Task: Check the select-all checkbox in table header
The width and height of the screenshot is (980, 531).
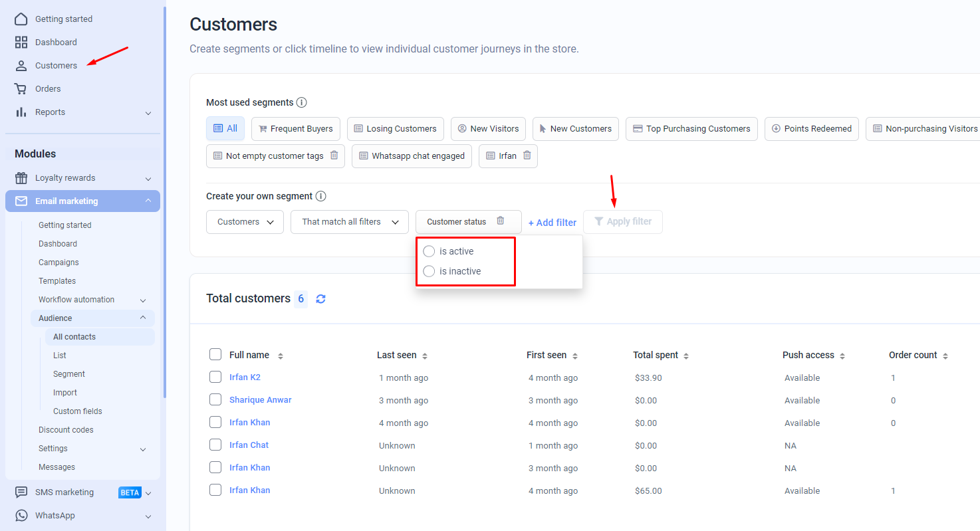Action: [x=215, y=354]
